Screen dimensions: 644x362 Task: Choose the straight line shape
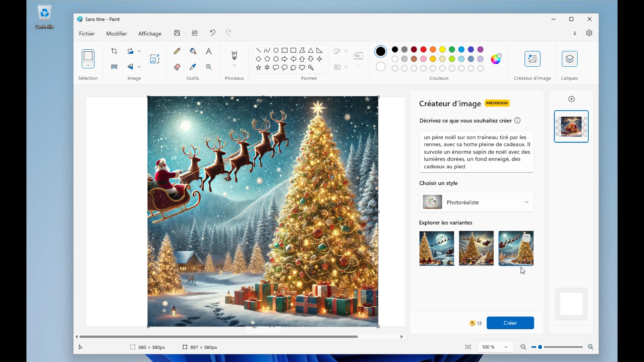tap(258, 50)
